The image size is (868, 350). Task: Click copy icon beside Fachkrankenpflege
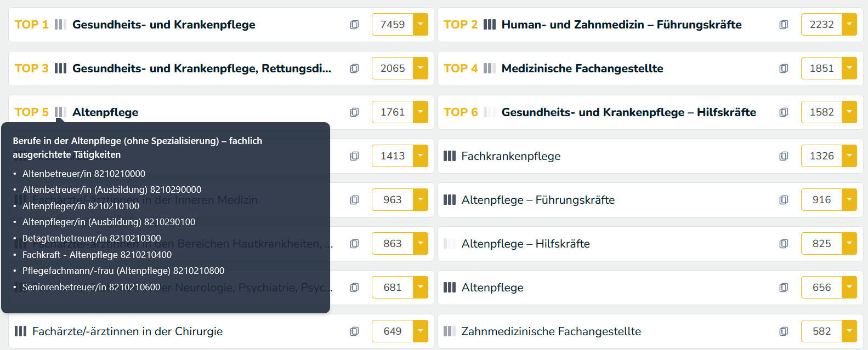pyautogui.click(x=784, y=156)
